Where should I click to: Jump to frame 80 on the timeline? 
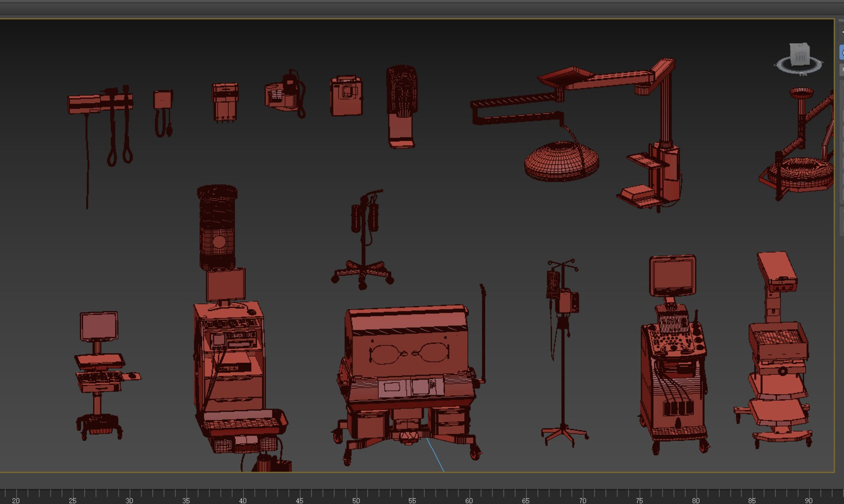pyautogui.click(x=696, y=500)
